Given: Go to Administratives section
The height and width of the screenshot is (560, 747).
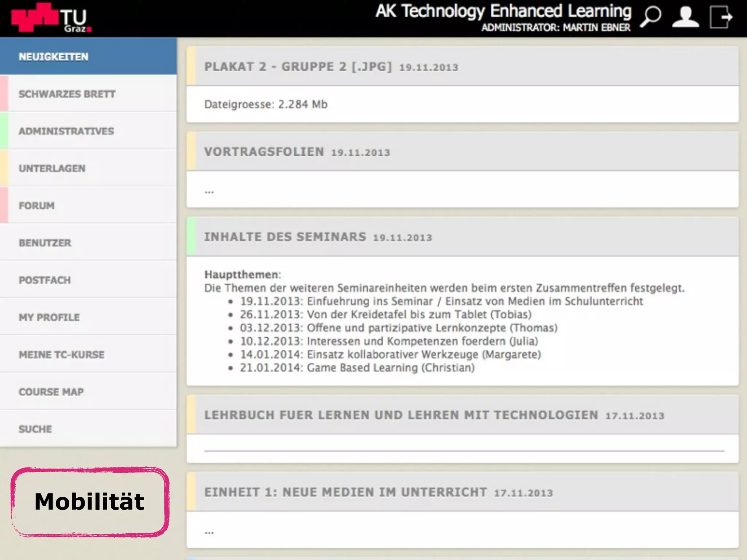Looking at the screenshot, I should (x=66, y=131).
